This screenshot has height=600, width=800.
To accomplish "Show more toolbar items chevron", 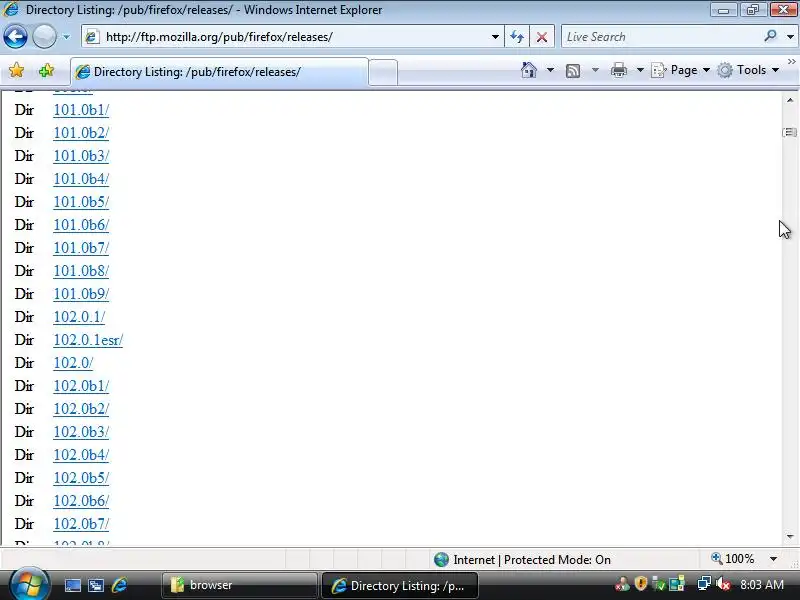I will [791, 62].
